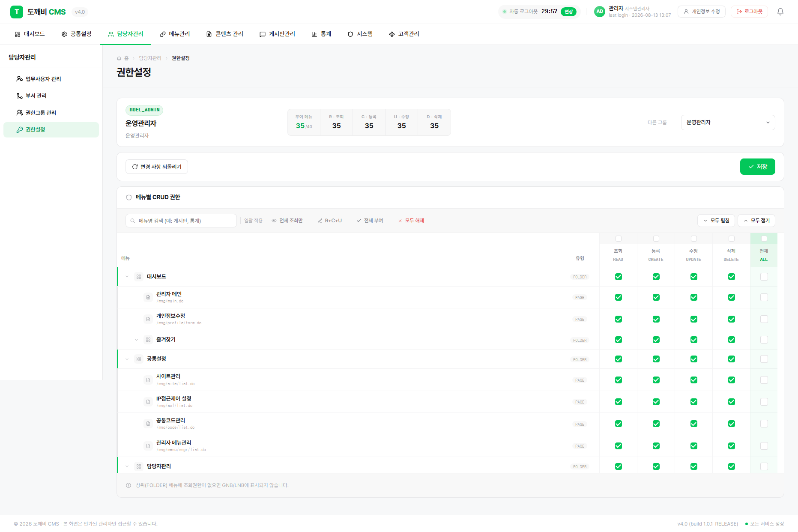Click the folder grid icon of 즐겨찾기 row
This screenshot has width=798, height=532.
148,340
